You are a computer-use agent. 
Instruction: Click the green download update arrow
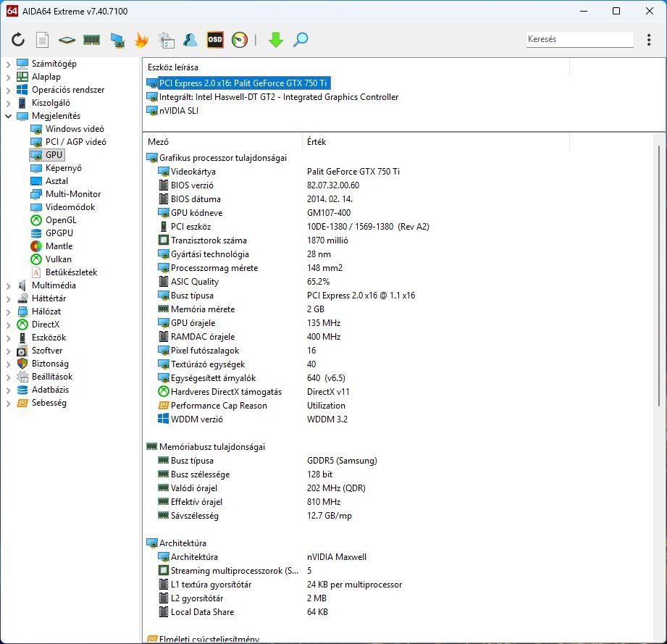tap(276, 40)
